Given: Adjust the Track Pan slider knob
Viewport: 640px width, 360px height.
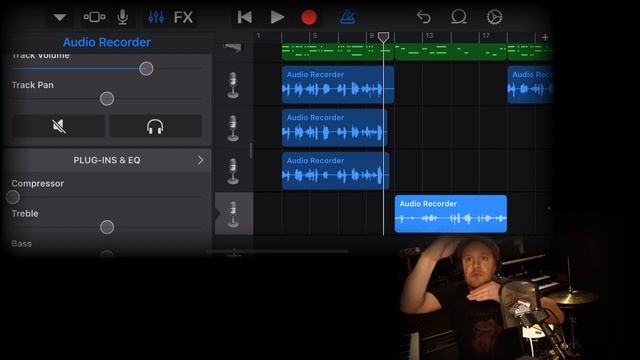Looking at the screenshot, I should click(x=107, y=98).
